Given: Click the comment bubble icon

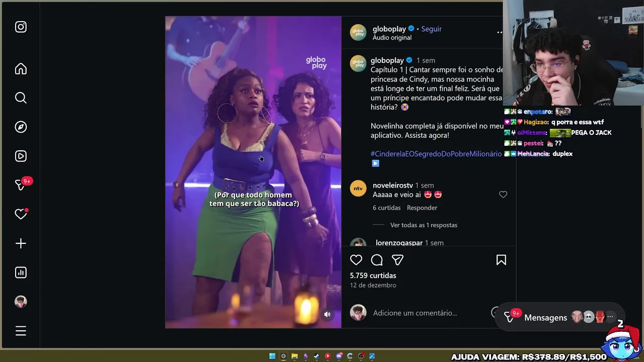Looking at the screenshot, I should [377, 260].
